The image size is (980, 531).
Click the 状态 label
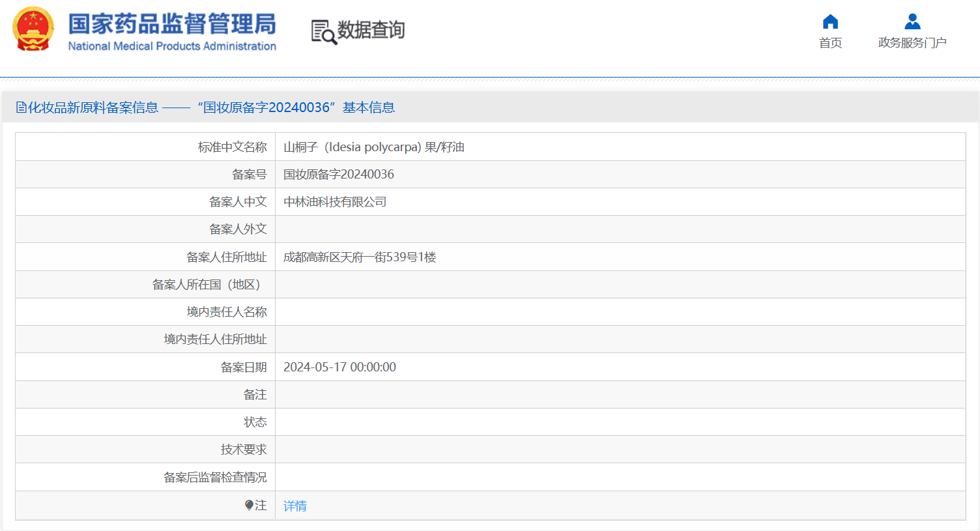tap(255, 422)
